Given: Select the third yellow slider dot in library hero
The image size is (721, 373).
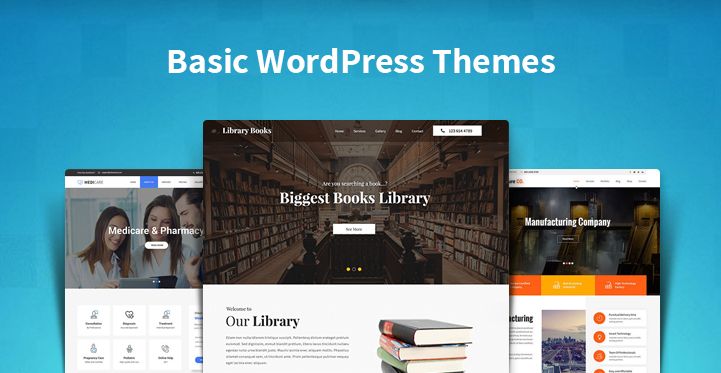Looking at the screenshot, I should pyautogui.click(x=360, y=269).
